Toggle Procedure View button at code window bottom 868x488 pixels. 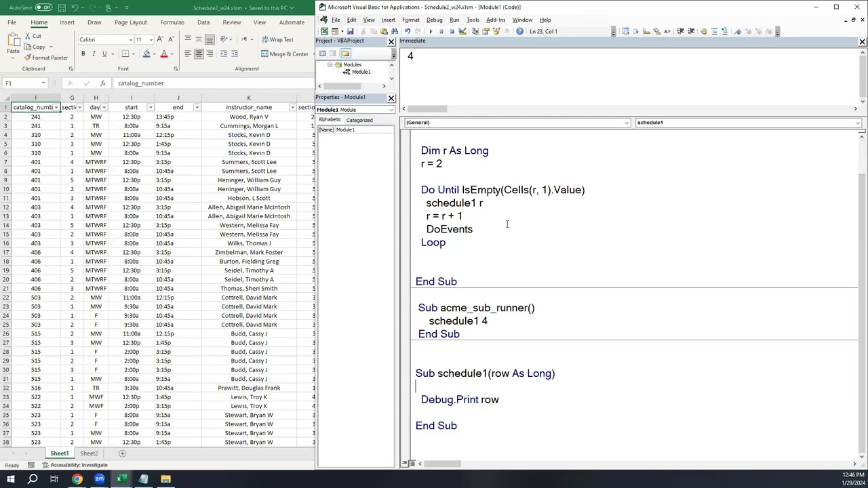coord(406,464)
